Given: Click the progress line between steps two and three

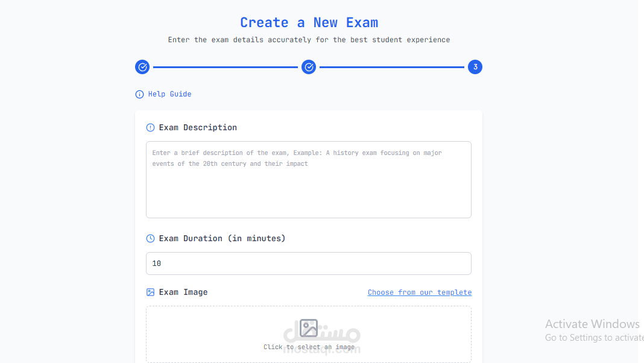Looking at the screenshot, I should click(392, 67).
